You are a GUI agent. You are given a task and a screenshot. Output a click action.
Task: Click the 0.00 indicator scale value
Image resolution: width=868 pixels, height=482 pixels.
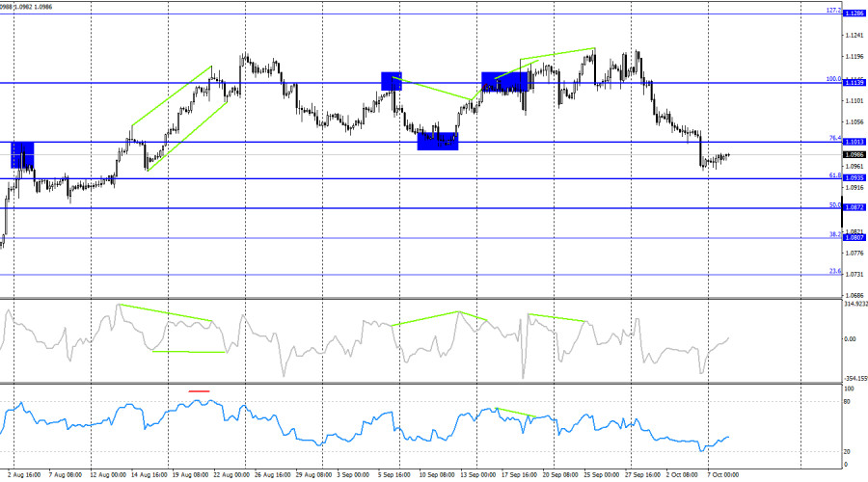pos(850,338)
